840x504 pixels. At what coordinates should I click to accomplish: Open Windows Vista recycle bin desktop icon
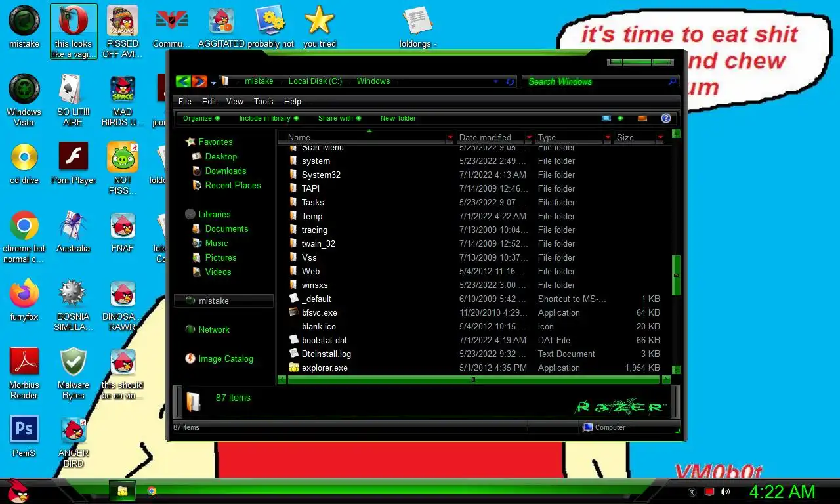[x=24, y=100]
